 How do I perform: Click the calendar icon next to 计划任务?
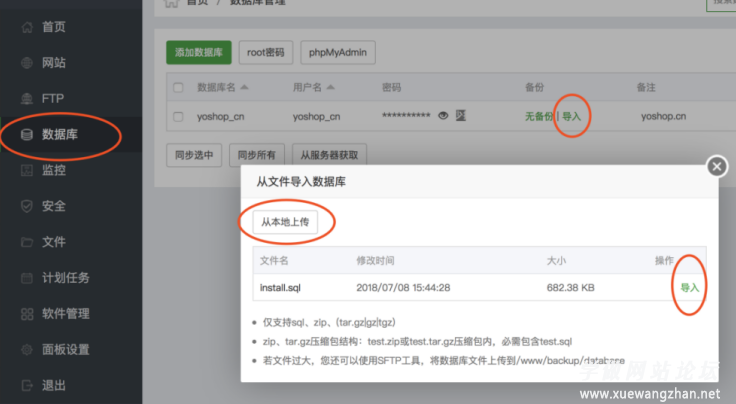27,278
